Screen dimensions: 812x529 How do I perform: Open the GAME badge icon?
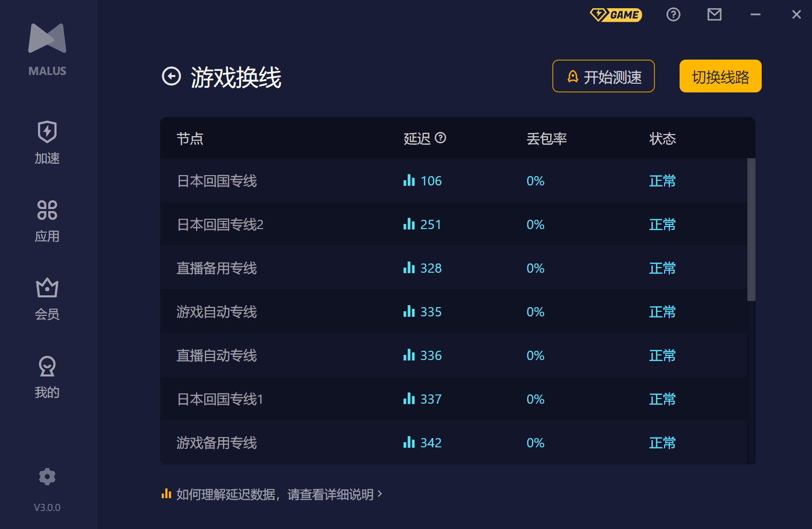pos(616,15)
